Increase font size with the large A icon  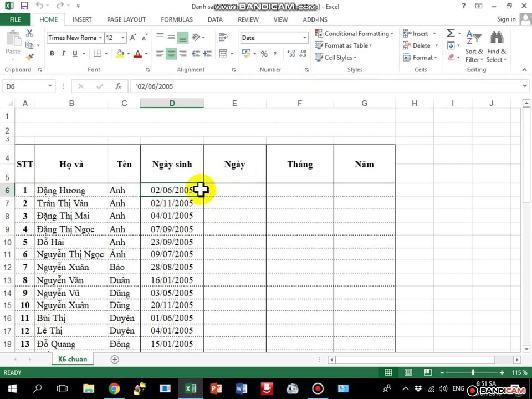coord(133,38)
